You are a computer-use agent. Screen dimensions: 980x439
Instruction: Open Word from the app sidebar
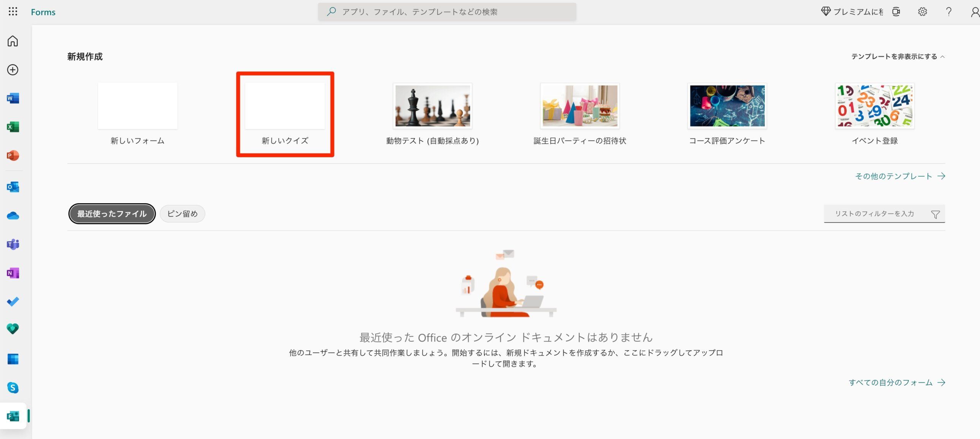pyautogui.click(x=13, y=98)
